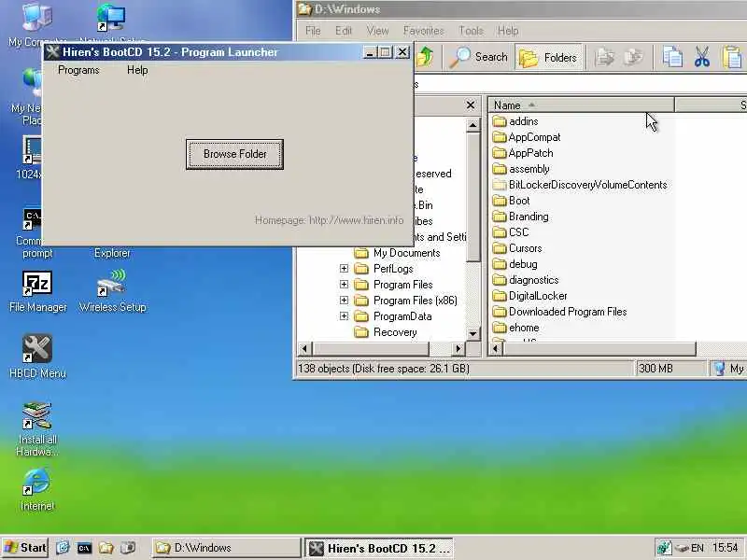
Task: Open Explorer's Help menu
Action: [508, 31]
